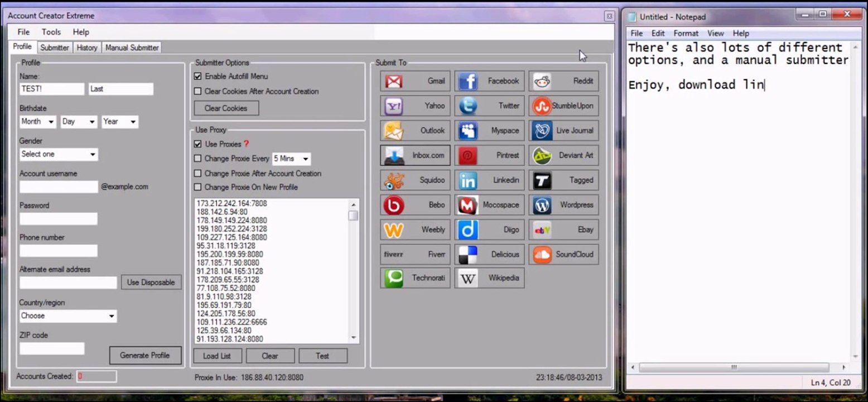Click the Wikipedia W icon

[x=467, y=278]
